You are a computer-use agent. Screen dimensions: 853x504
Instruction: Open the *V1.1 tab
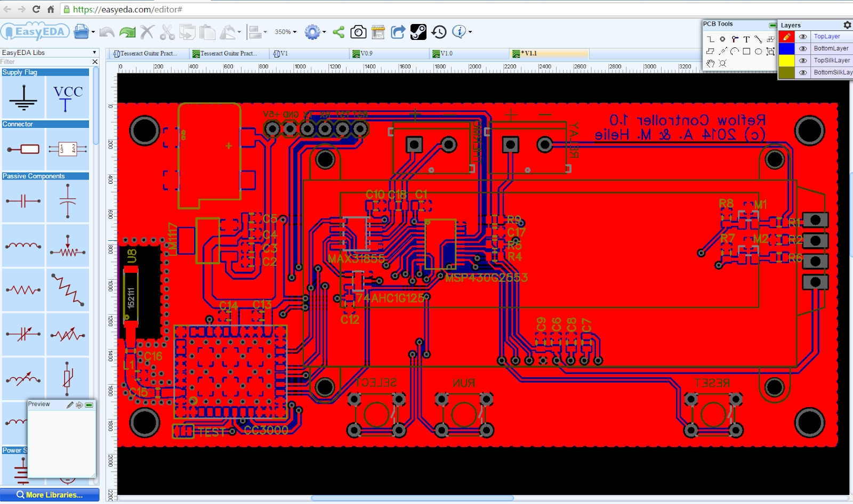click(x=549, y=53)
